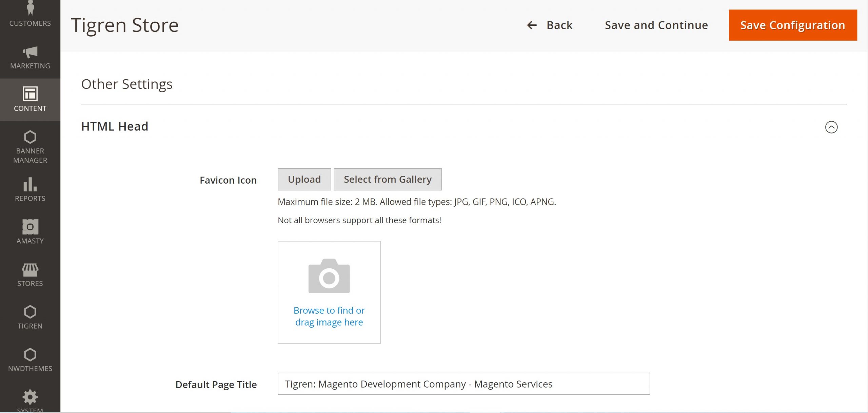Click the HTML Head section heading
The width and height of the screenshot is (868, 413).
coord(115,126)
